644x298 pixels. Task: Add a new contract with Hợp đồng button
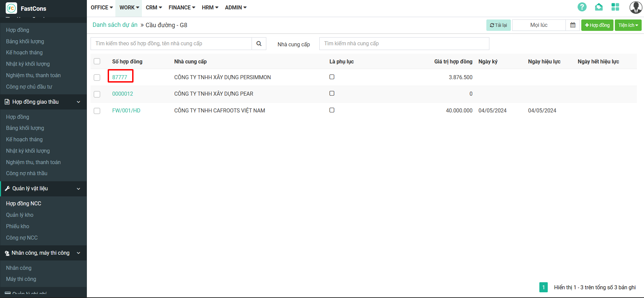coord(597,25)
